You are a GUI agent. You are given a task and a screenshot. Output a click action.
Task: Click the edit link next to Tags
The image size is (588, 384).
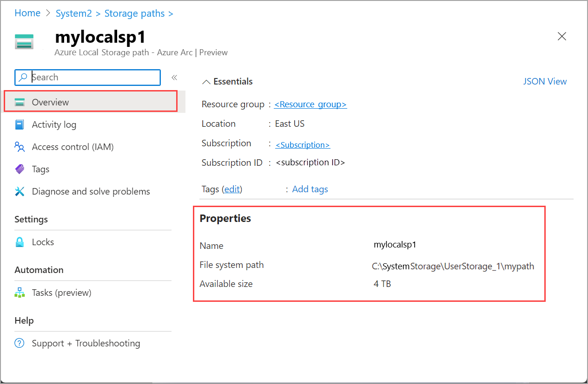(x=232, y=189)
